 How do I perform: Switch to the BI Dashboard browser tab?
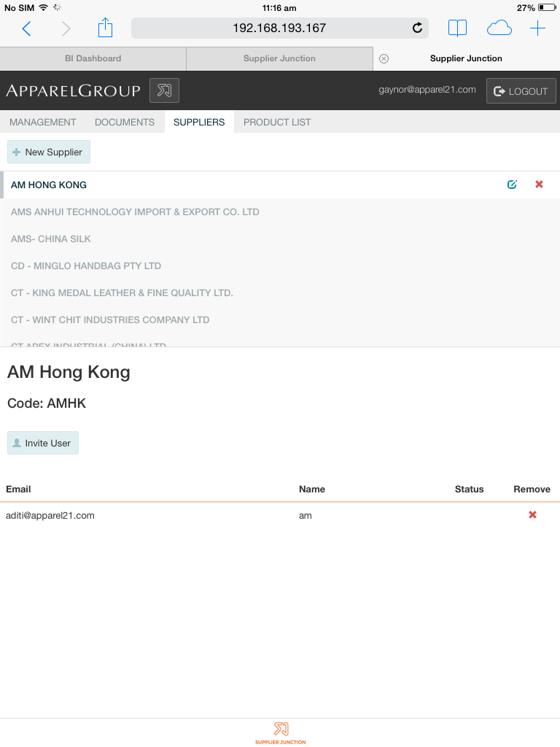pyautogui.click(x=93, y=58)
